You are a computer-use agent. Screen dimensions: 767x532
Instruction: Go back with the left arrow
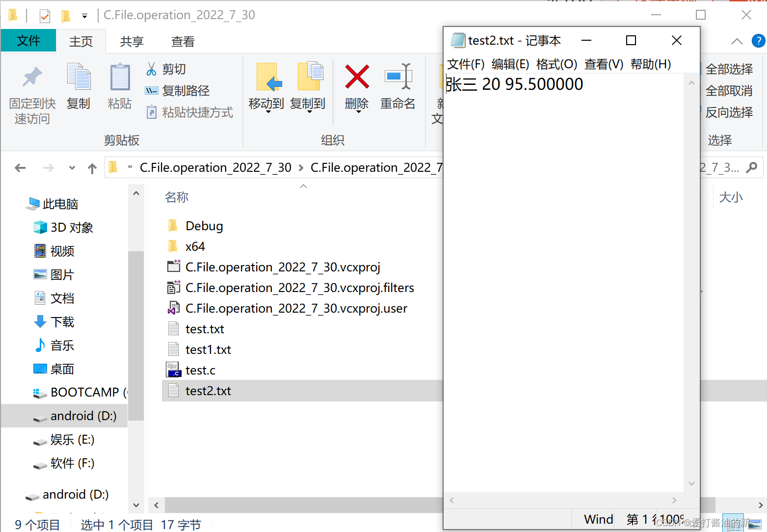20,168
